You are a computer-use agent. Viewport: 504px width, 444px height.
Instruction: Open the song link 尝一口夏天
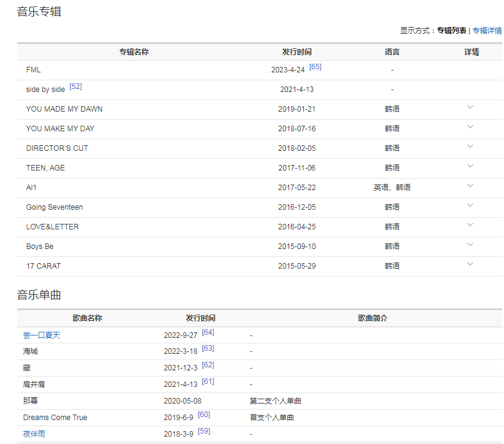click(x=42, y=335)
